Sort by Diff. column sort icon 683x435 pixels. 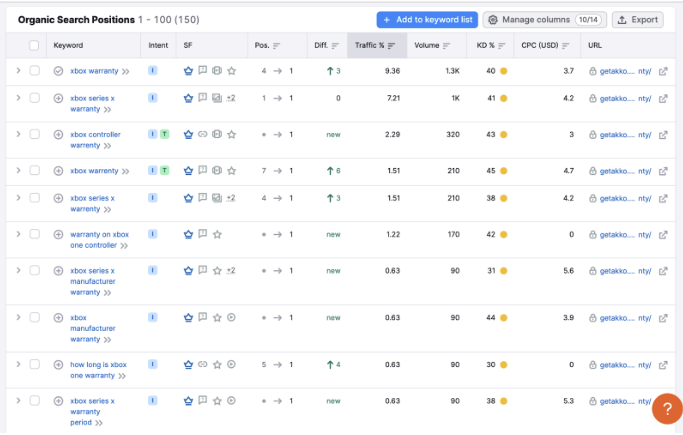tap(335, 45)
